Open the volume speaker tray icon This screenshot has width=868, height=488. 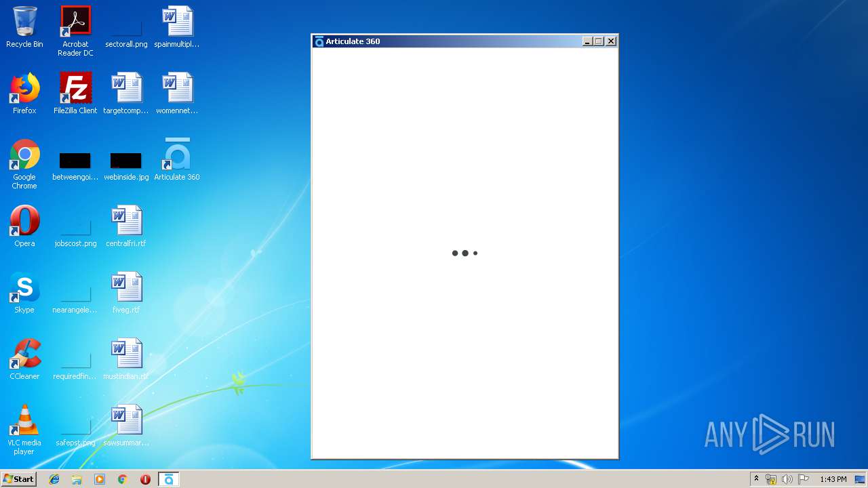click(787, 479)
